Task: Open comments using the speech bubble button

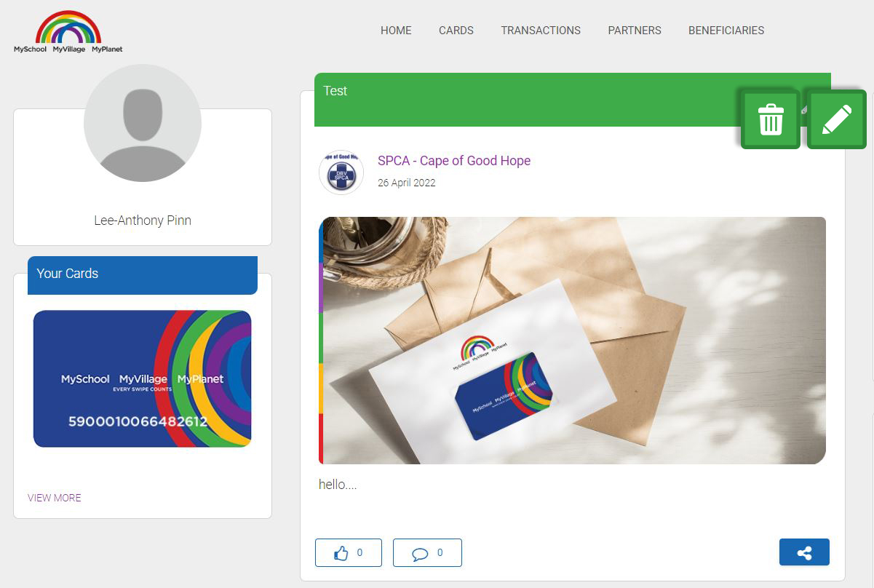Action: [x=427, y=553]
